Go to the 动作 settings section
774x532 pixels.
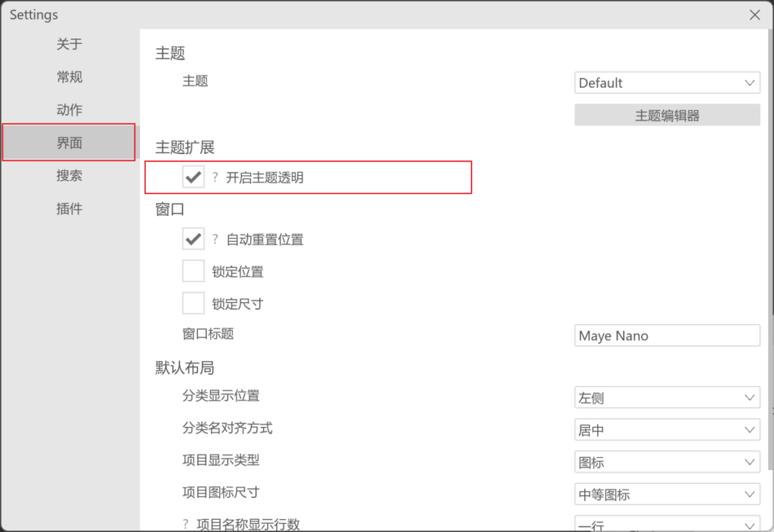[70, 110]
